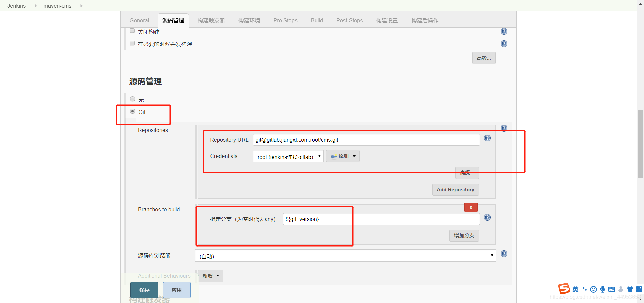644x303 pixels.
Task: Open help for 在必要的时候并发构建 option
Action: (504, 44)
